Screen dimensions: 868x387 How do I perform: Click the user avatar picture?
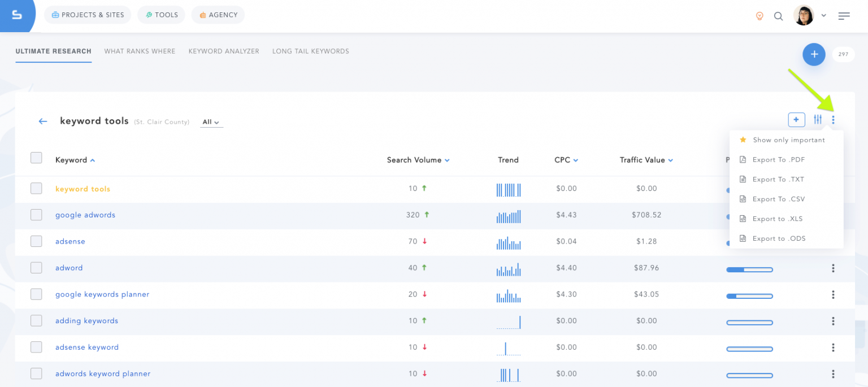(x=803, y=16)
